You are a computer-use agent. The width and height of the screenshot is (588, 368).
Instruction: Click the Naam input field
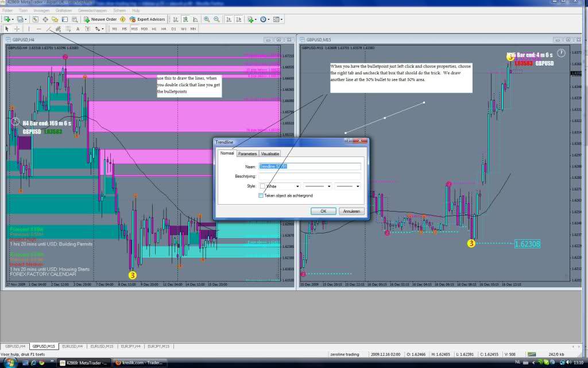click(x=310, y=166)
